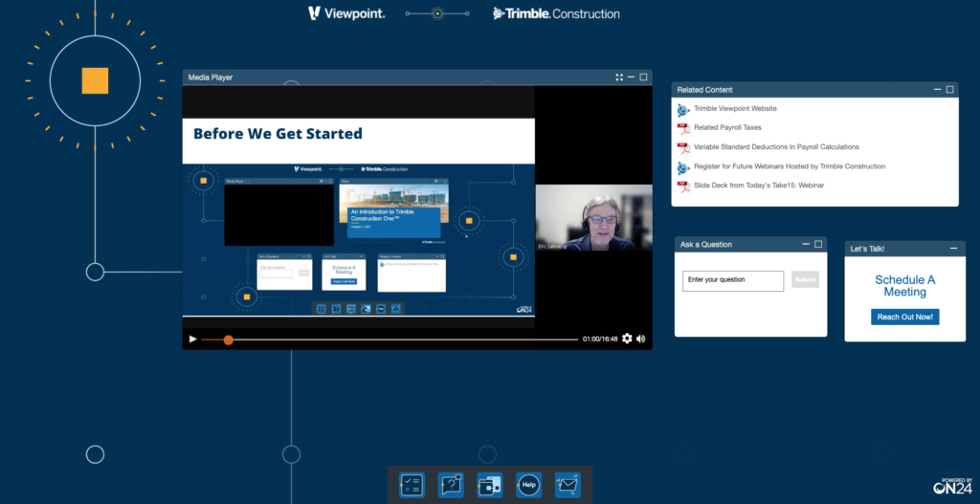Click PDF icon beside Slide Deck item

pyautogui.click(x=683, y=186)
